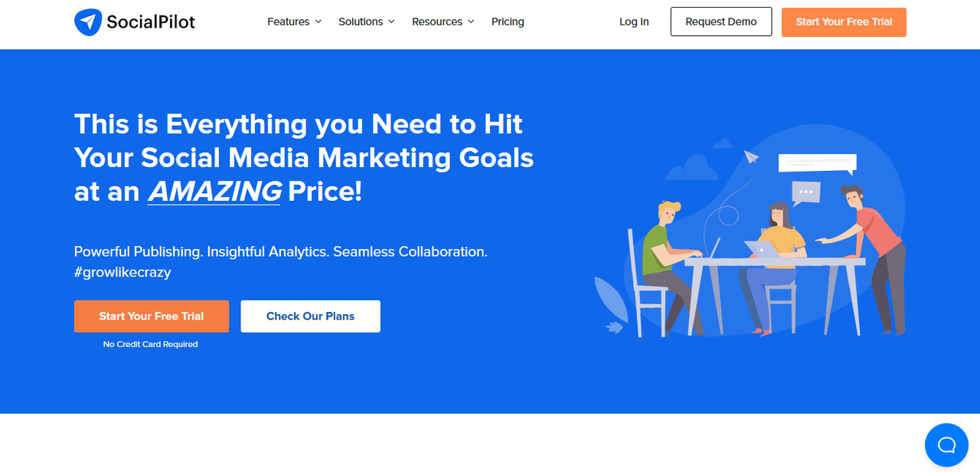
Task: Open the Log In link
Action: click(x=634, y=21)
